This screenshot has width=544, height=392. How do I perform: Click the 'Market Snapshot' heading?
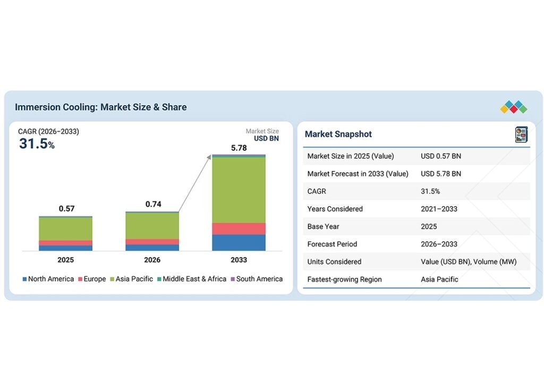[x=338, y=134]
